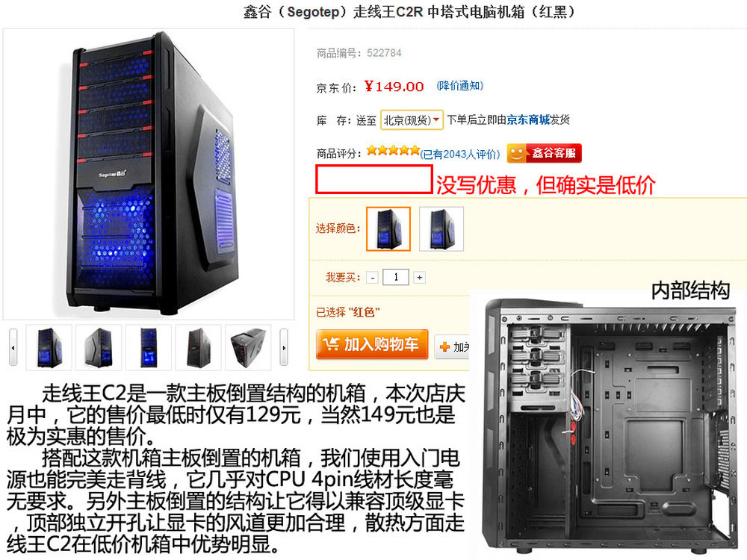Viewport: 747px width, 560px height.
Task: Increase purchase quantity with plus button
Action: pyautogui.click(x=419, y=278)
